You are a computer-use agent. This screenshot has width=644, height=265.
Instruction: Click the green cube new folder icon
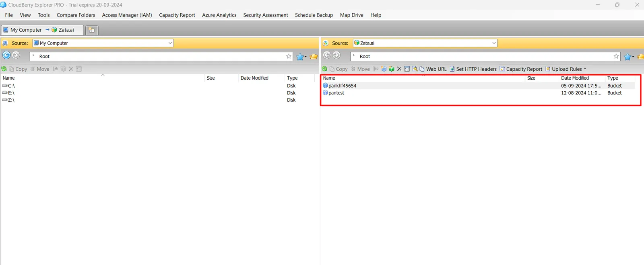click(392, 69)
